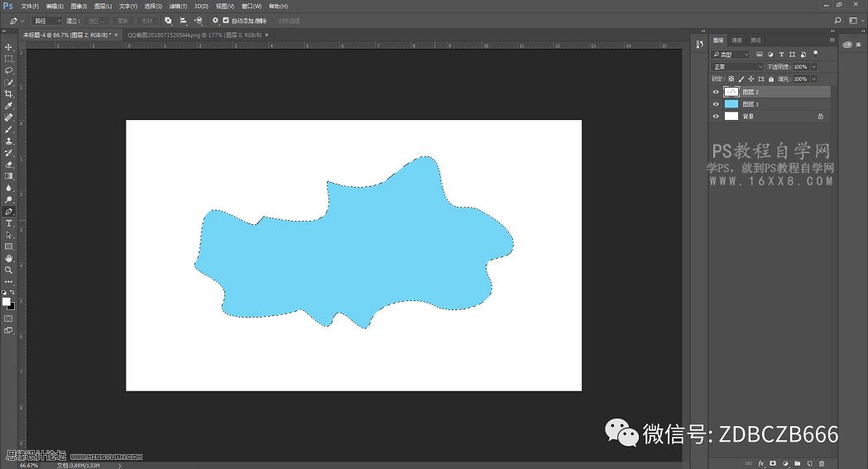Open the layer filter 类型 dropdown

click(x=730, y=55)
